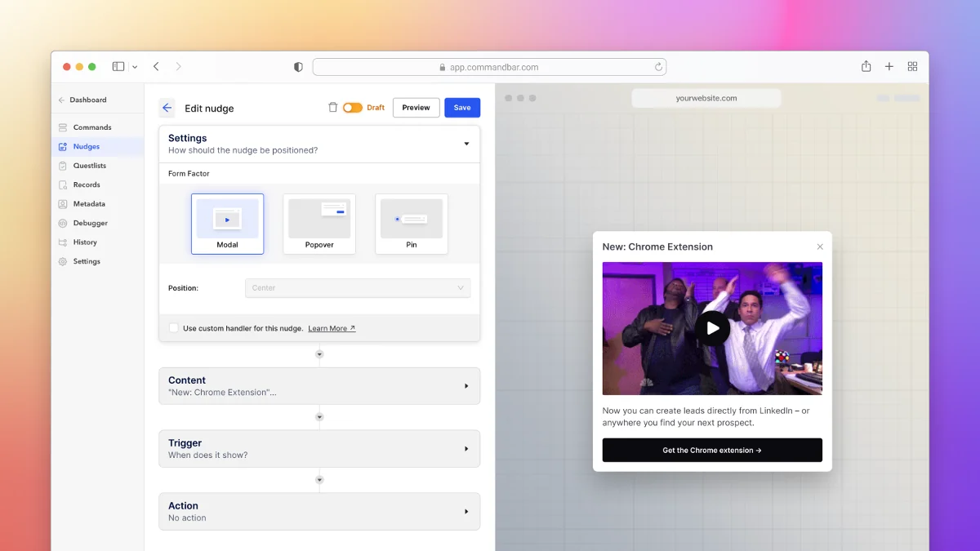Toggle the Draft status switch

point(353,108)
